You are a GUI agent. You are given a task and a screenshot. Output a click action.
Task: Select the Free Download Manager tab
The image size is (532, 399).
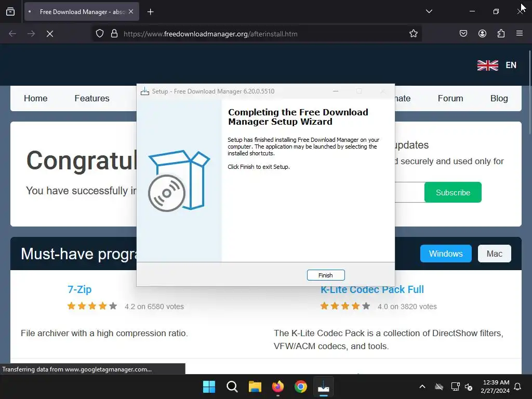(82, 11)
